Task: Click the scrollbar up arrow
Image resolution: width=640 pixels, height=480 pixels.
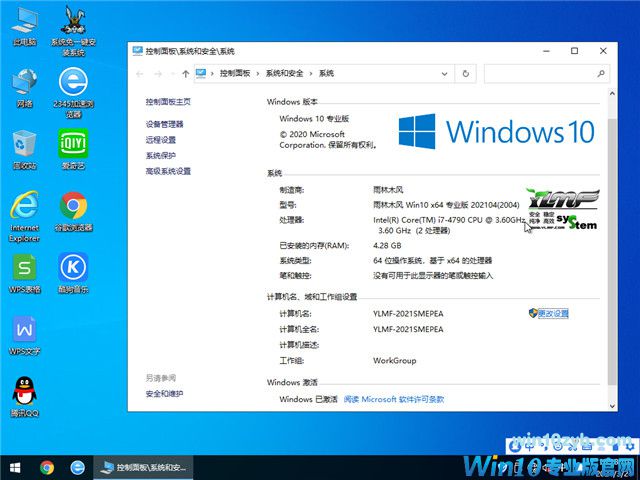Action: tap(612, 93)
